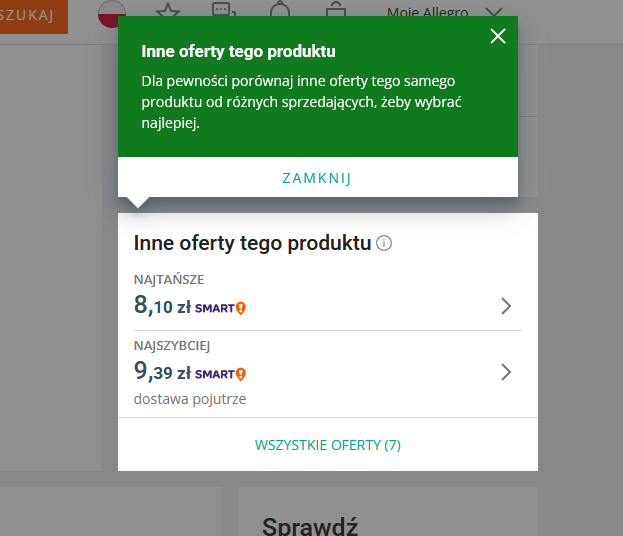This screenshot has height=536, width=623.
Task: Open the NAJSZYBCIEJ offer via its arrow
Action: 506,372
